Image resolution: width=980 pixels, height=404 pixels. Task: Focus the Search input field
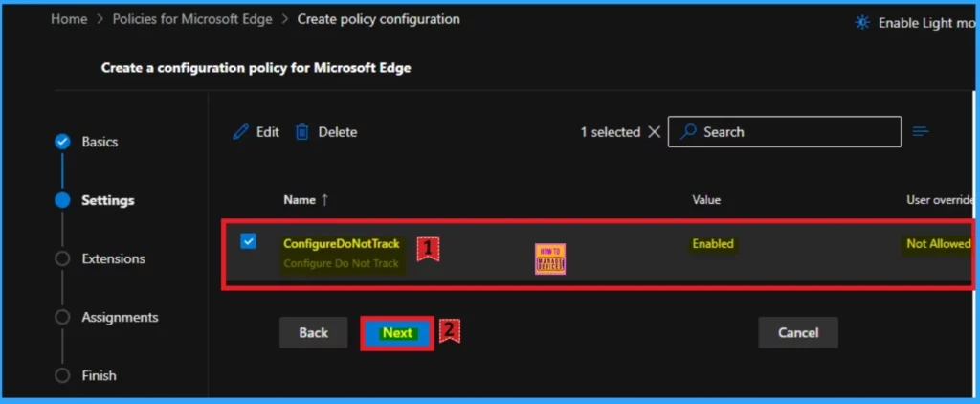click(785, 132)
